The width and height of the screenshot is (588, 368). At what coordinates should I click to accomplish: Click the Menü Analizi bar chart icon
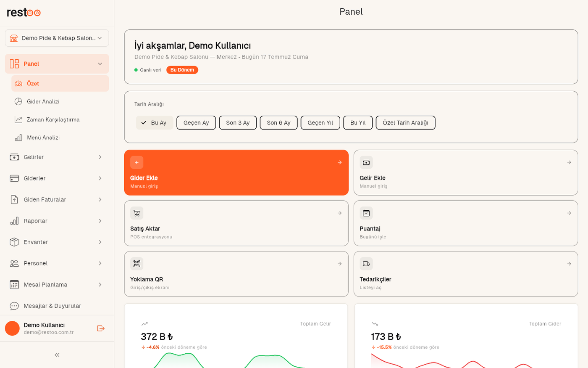18,138
